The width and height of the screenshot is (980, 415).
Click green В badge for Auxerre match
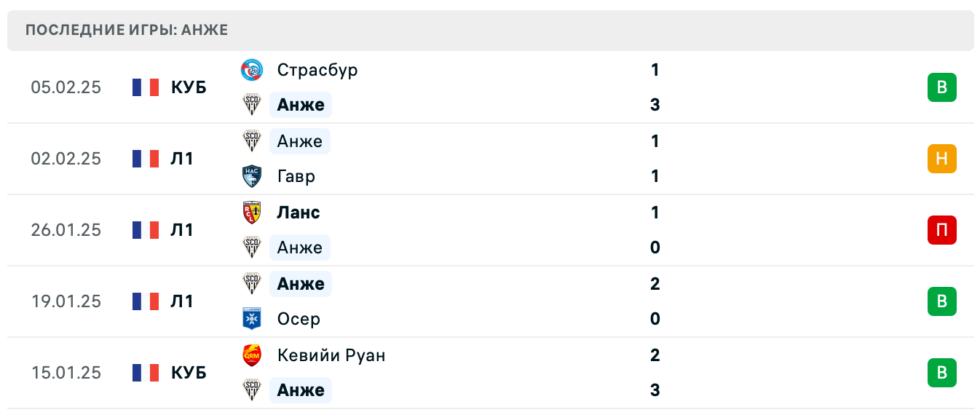pos(941,301)
